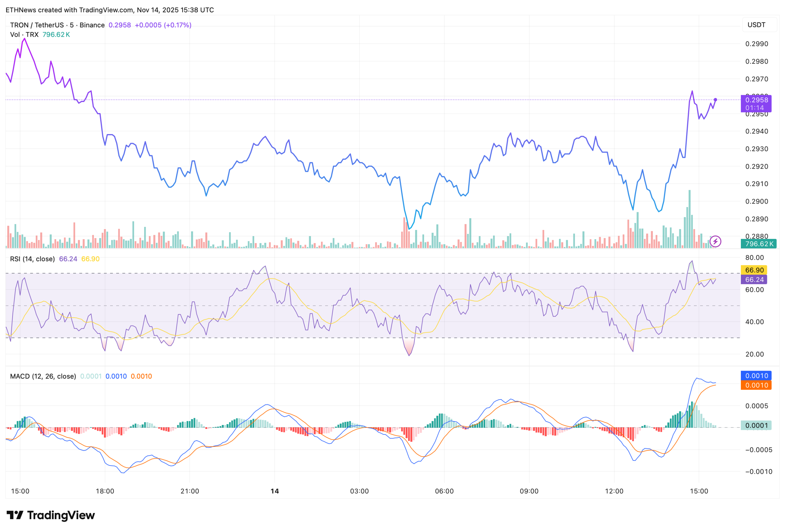Screen dimensions: 785x532
Task: Click the green 796.62 K volume tag
Action: [758, 243]
